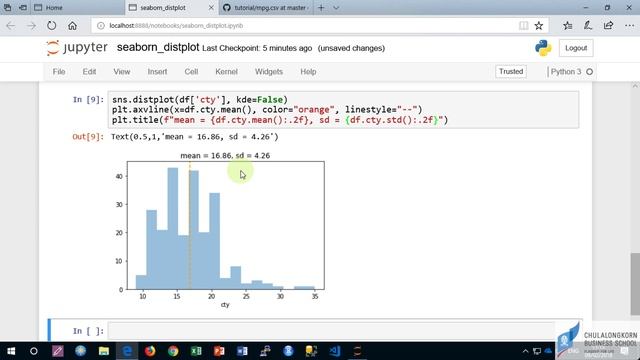Image resolution: width=640 pixels, height=360 pixels.
Task: Click the Trusted notebook button
Action: (511, 71)
